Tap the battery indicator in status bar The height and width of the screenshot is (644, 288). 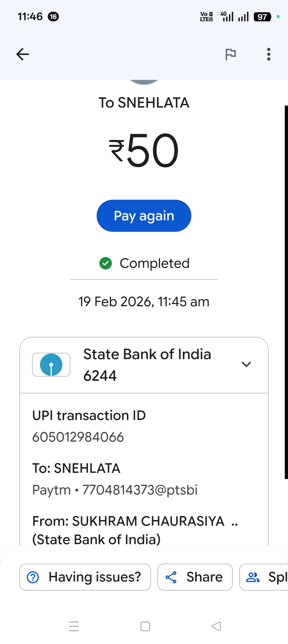tap(262, 17)
